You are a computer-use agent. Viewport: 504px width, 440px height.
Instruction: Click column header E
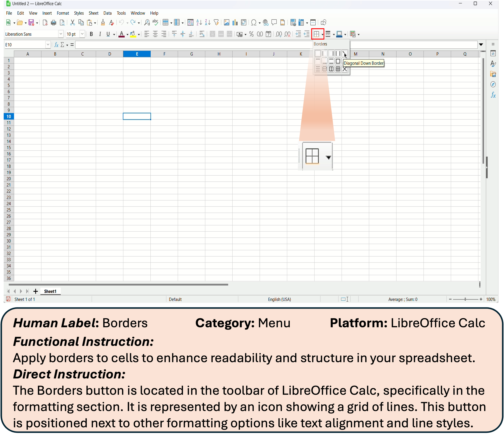click(137, 54)
